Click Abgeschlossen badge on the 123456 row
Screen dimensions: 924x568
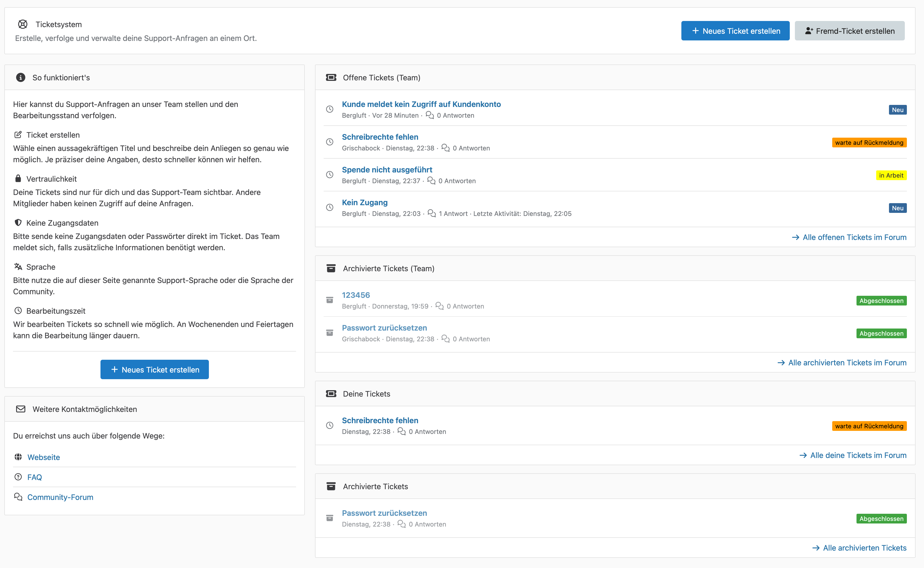[x=881, y=301]
